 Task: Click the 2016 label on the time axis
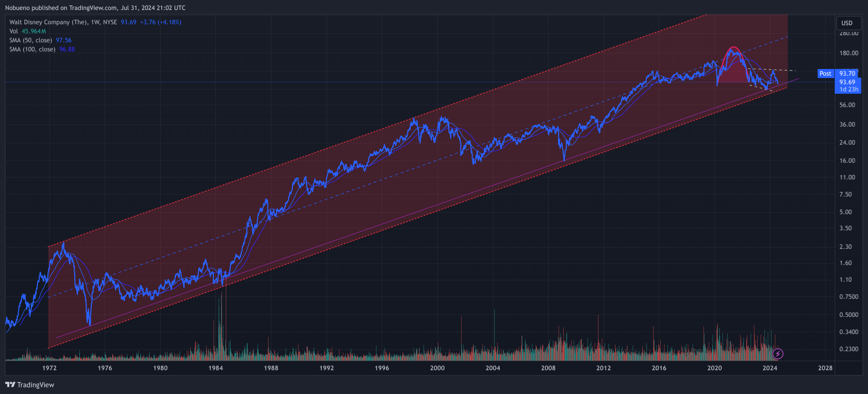pyautogui.click(x=659, y=368)
